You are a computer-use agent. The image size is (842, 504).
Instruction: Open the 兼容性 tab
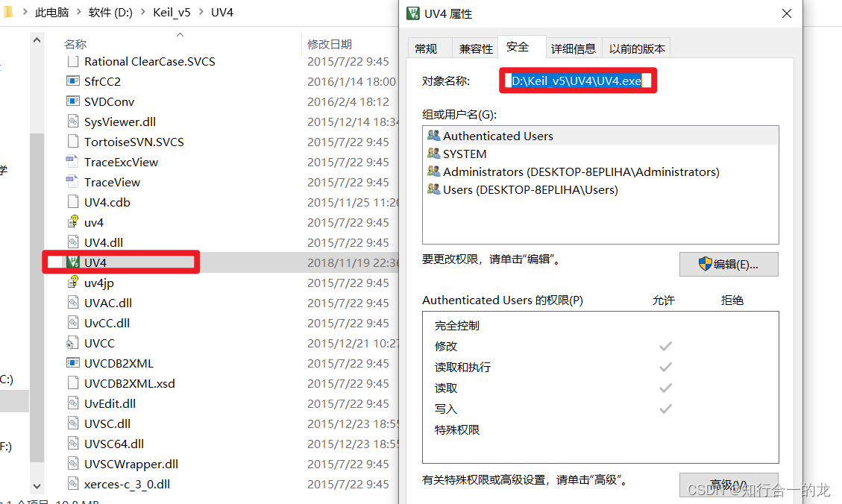476,49
